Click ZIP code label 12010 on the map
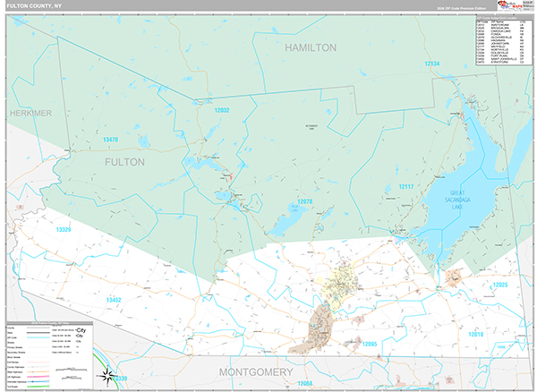 tap(476, 334)
